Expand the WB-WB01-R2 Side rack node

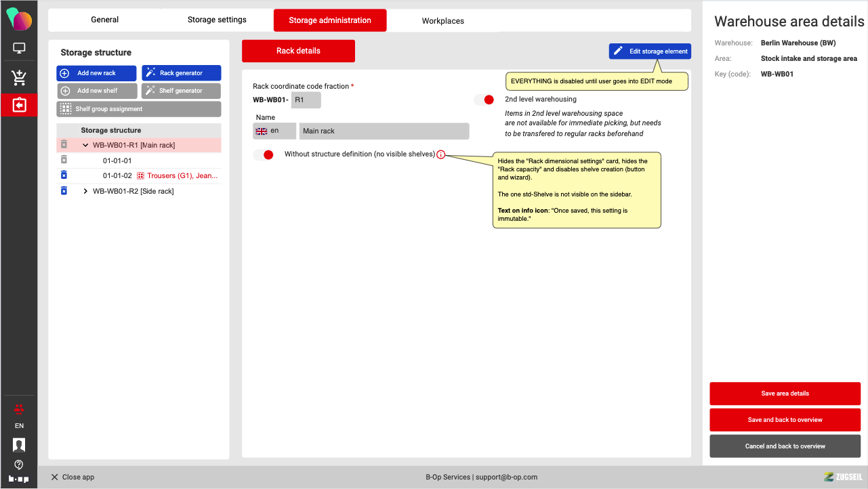(85, 191)
